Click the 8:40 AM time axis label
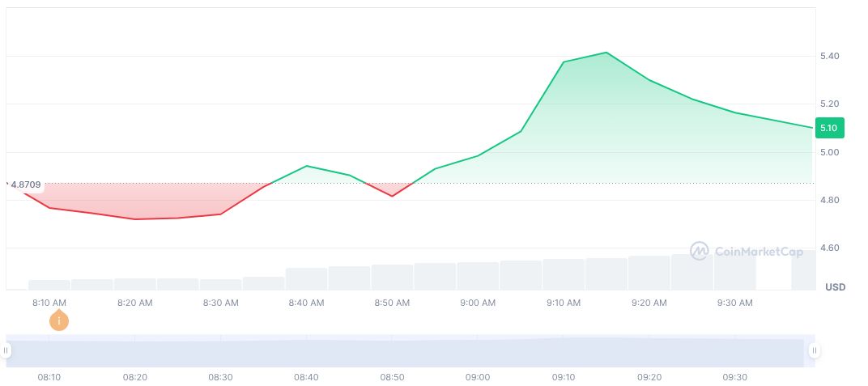Viewport: 868px width, 386px height. click(306, 303)
